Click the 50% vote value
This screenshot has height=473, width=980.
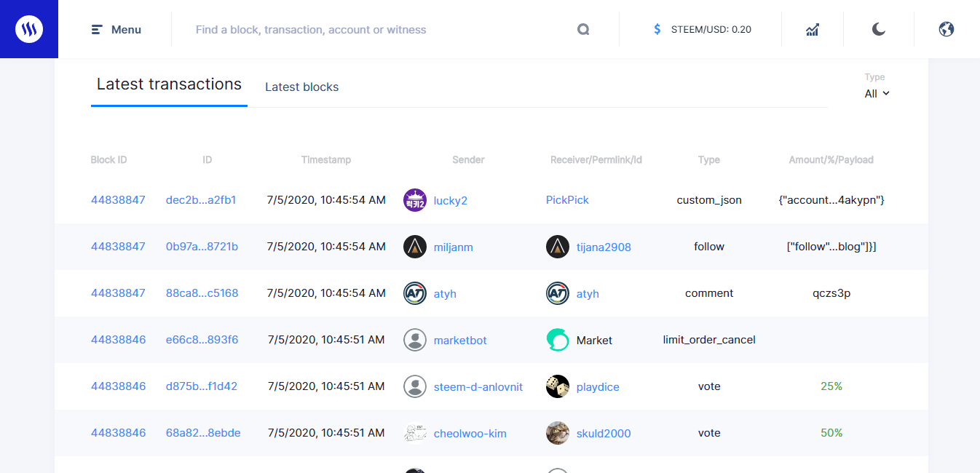coord(831,433)
